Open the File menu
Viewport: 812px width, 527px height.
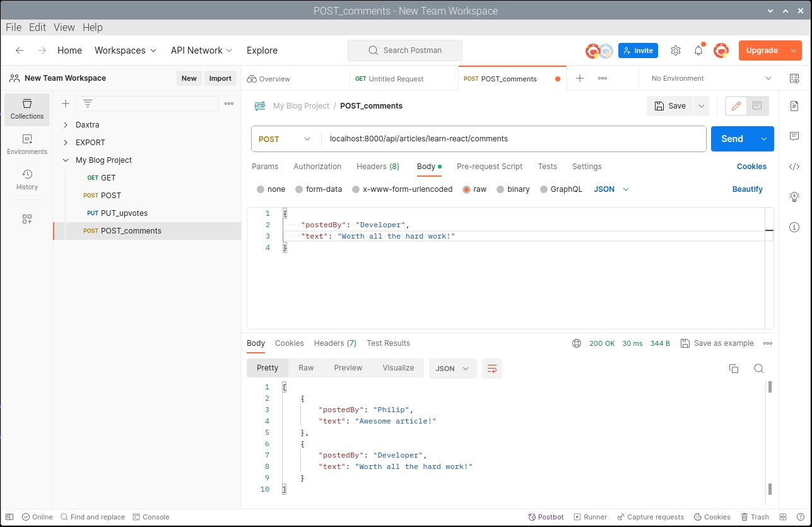pyautogui.click(x=13, y=27)
